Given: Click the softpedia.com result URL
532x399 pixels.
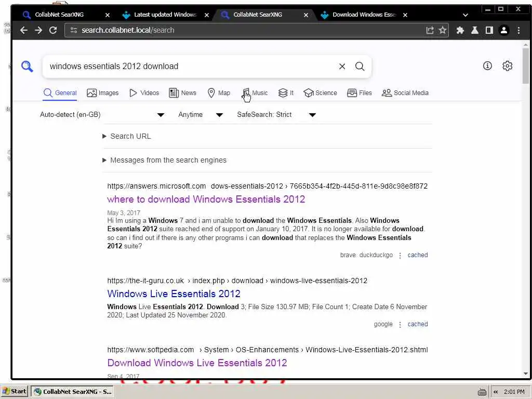Looking at the screenshot, I should click(x=268, y=350).
